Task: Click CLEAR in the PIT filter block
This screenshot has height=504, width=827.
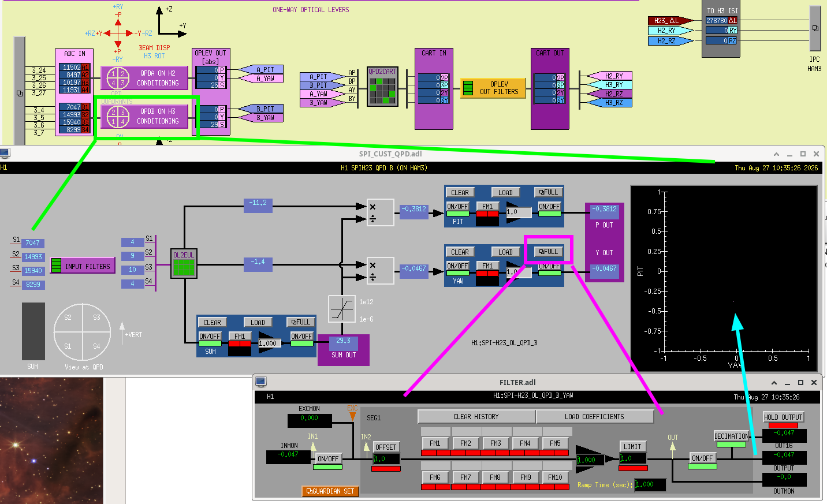Action: click(460, 192)
